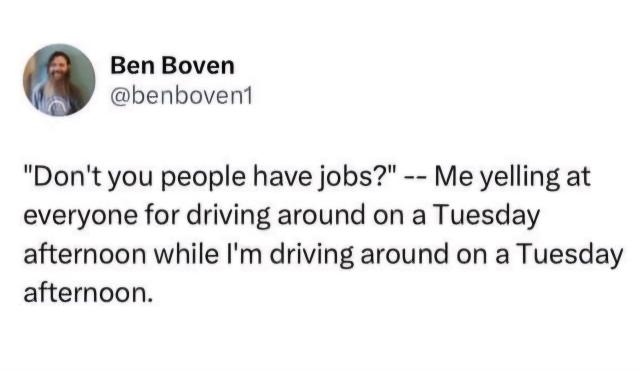Click the final word "afternoon." ending the tweet

(89, 292)
